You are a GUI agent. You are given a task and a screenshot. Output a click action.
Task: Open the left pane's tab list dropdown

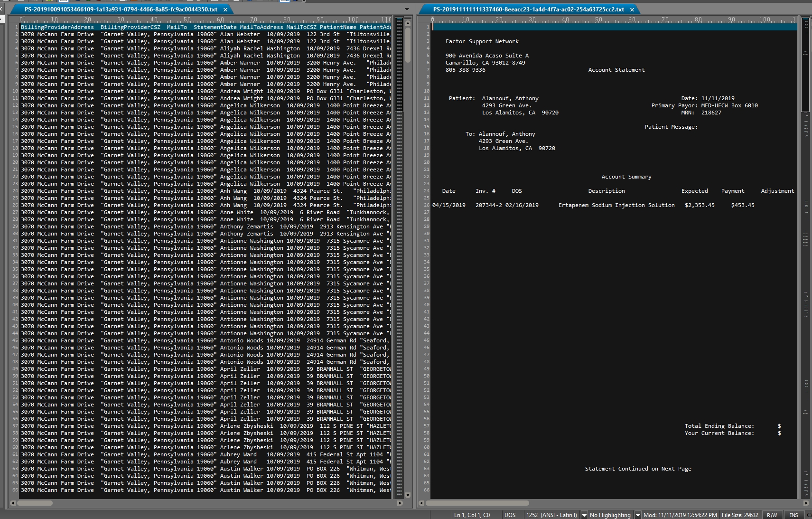(x=407, y=9)
